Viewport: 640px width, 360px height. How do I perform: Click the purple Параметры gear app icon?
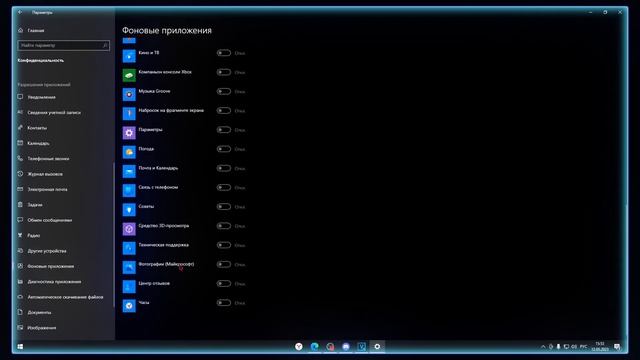tap(129, 133)
